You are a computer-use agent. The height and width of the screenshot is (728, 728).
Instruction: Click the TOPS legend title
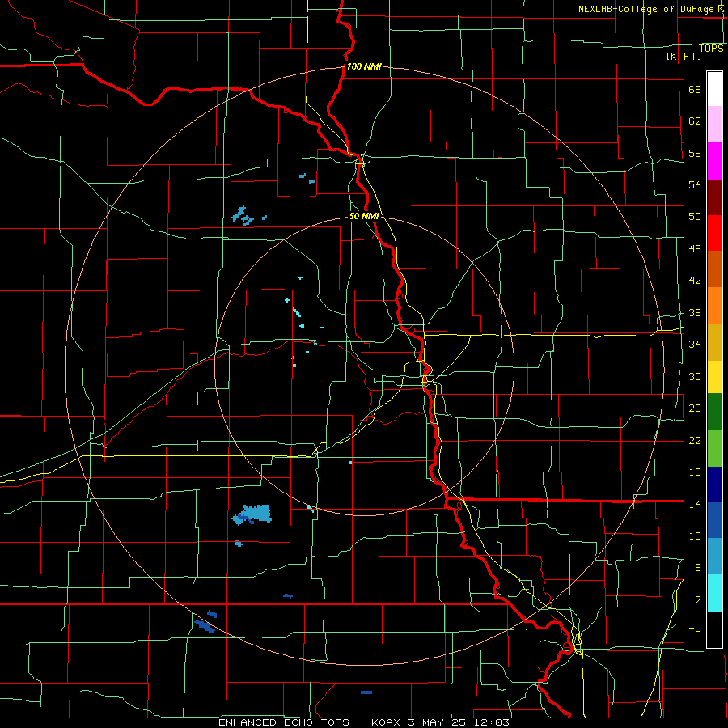click(x=711, y=49)
